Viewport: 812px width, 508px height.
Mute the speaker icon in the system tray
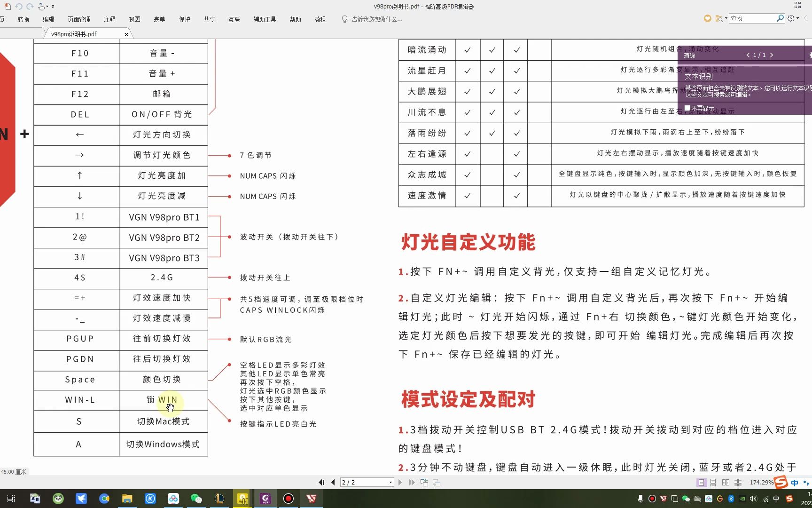tap(754, 499)
